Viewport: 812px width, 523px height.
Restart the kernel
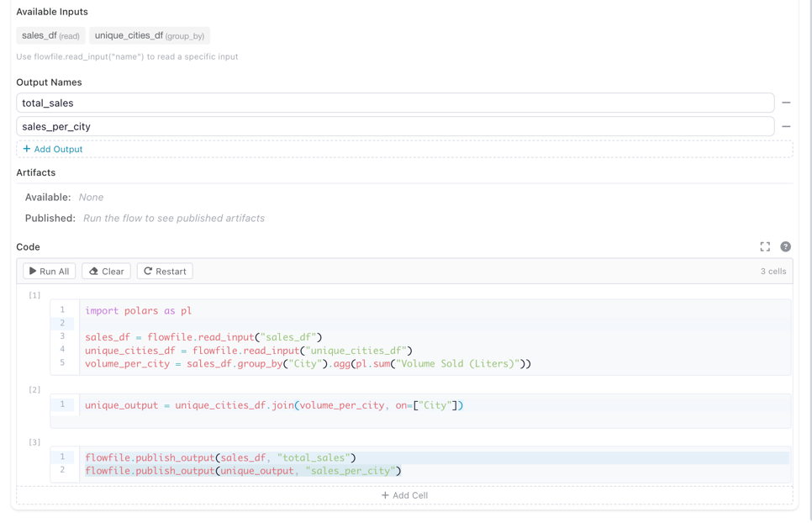[165, 272]
